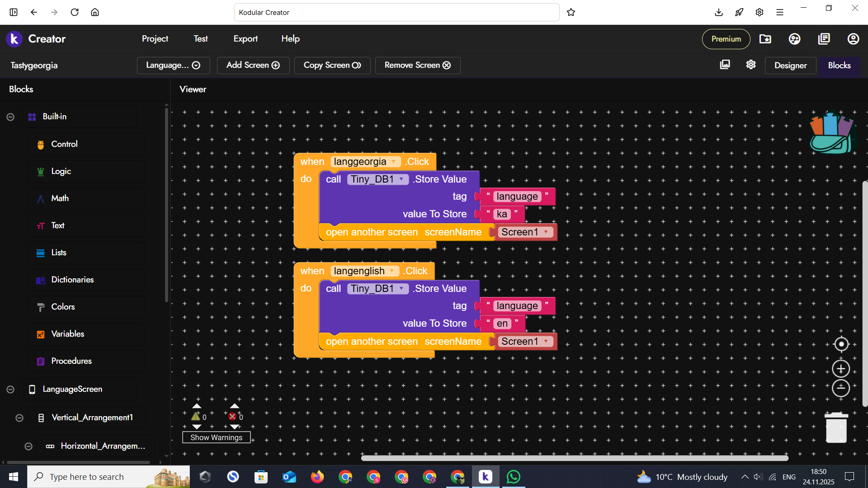Screen dimensions: 868x488
Task: Open the Language screen selector dropdown
Action: click(173, 65)
